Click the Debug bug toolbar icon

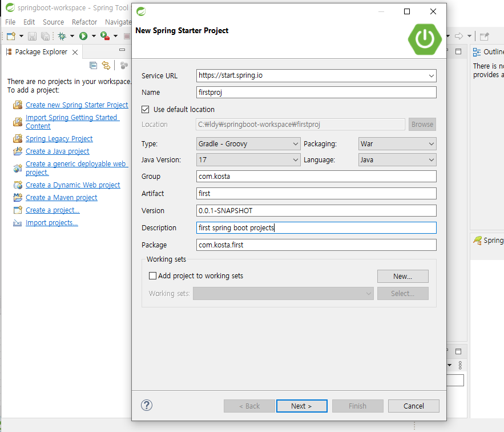click(x=62, y=36)
